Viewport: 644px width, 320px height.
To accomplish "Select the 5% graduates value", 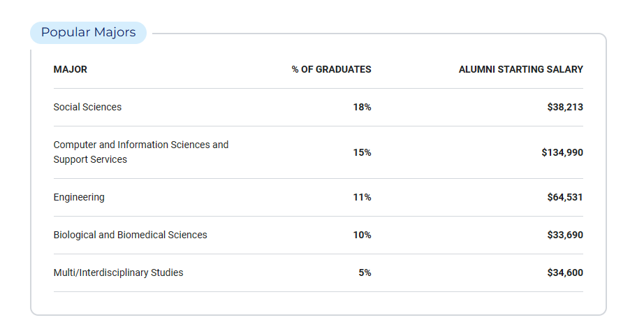I will pyautogui.click(x=365, y=272).
